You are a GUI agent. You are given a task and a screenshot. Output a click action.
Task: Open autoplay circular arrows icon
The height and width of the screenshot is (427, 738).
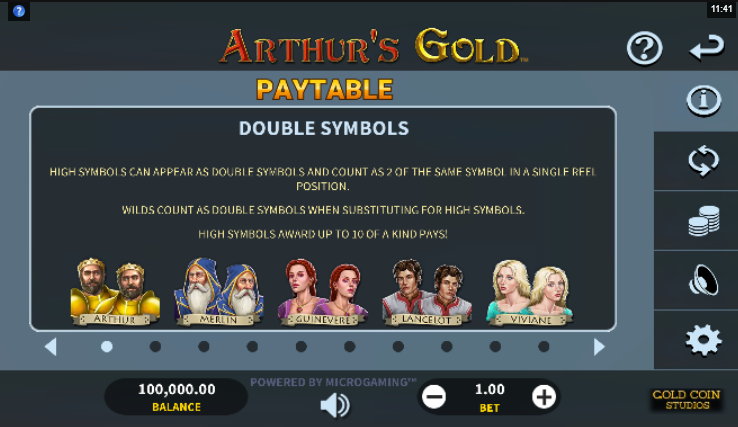tap(704, 161)
